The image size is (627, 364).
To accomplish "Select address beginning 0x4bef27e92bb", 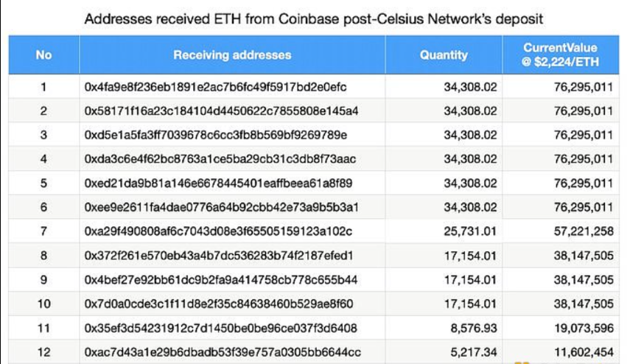I will [221, 280].
